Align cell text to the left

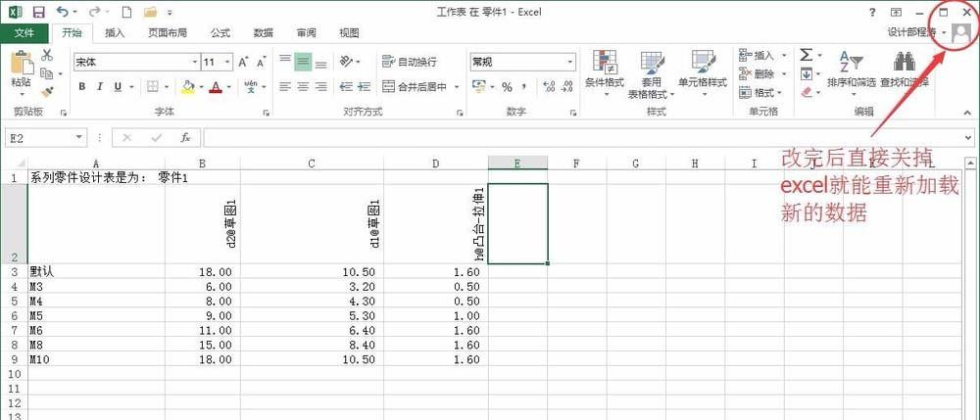point(285,87)
